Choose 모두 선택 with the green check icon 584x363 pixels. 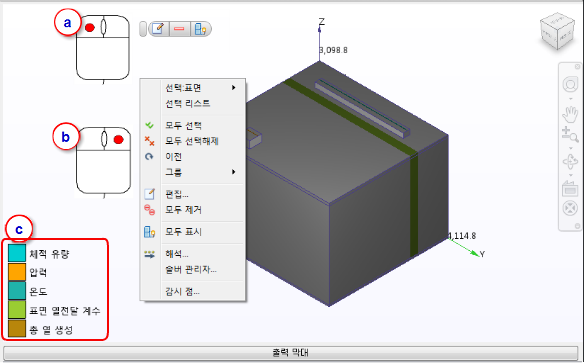point(193,126)
